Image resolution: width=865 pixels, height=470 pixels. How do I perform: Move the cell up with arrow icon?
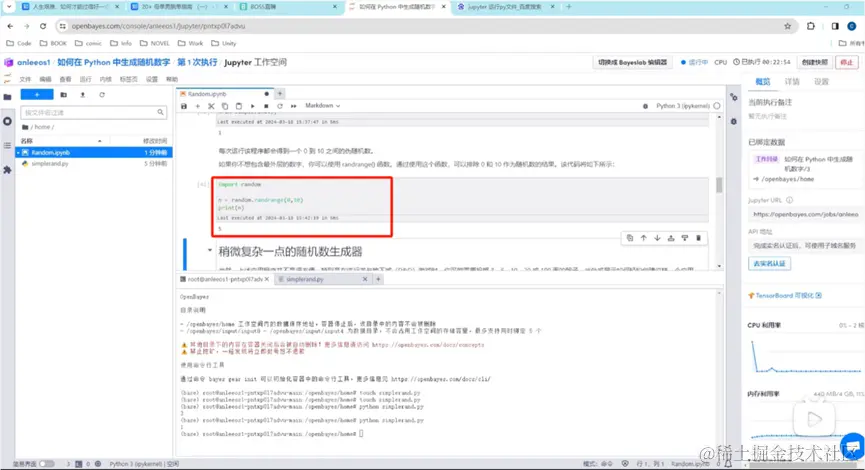point(644,238)
